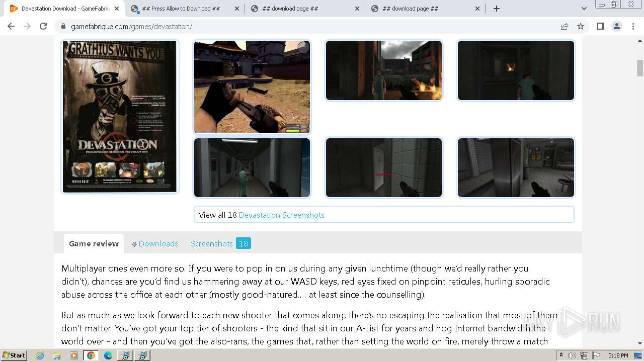
Task: Close the last download page tab
Action: [477, 9]
